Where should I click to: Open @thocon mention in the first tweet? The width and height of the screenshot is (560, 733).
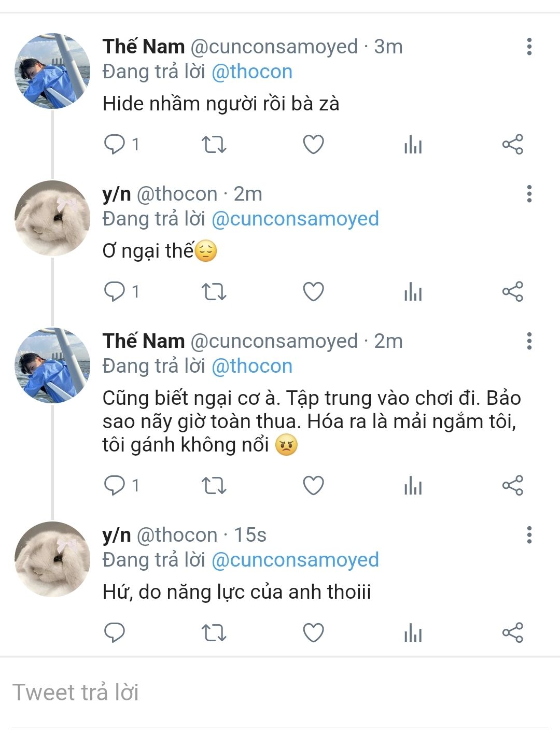coord(252,72)
